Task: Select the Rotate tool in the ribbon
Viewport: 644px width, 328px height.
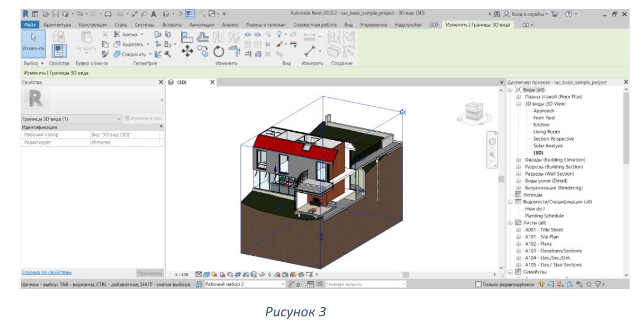Action: (x=219, y=52)
